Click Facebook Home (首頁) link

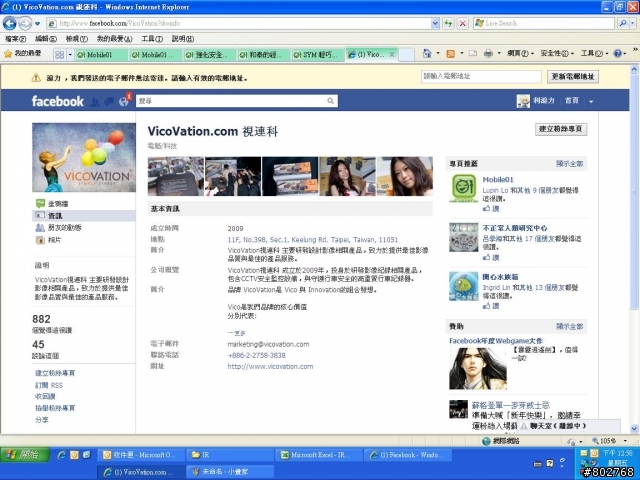(x=571, y=100)
